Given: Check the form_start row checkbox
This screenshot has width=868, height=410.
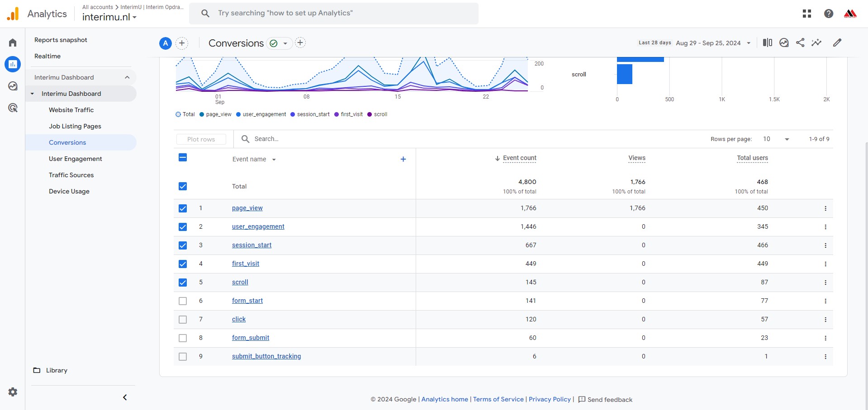Looking at the screenshot, I should click(183, 301).
